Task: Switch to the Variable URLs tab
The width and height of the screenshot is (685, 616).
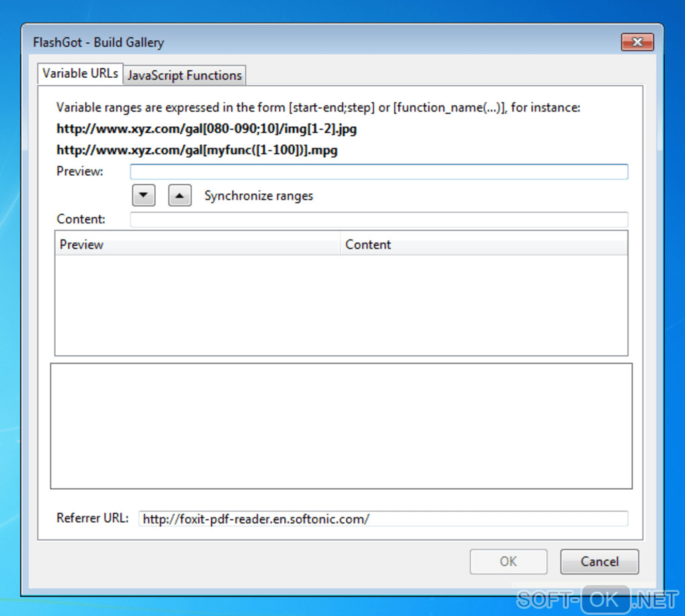Action: [81, 73]
